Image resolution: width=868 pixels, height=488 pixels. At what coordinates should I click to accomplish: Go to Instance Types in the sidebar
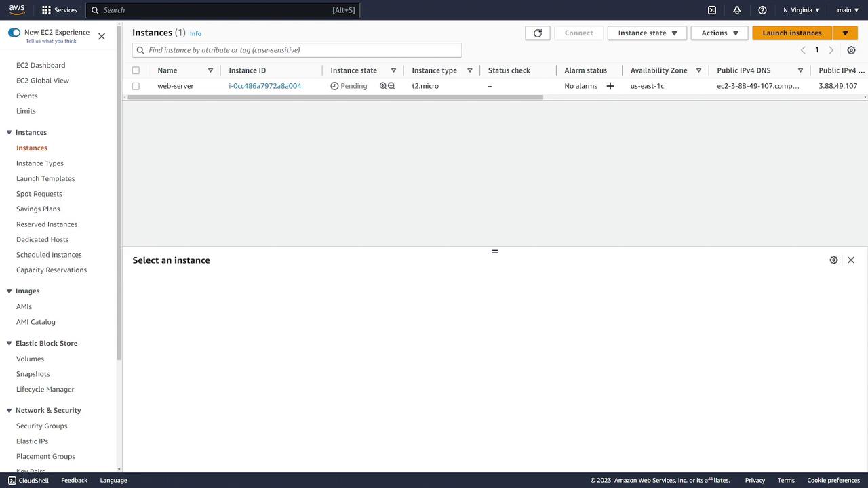pos(40,163)
